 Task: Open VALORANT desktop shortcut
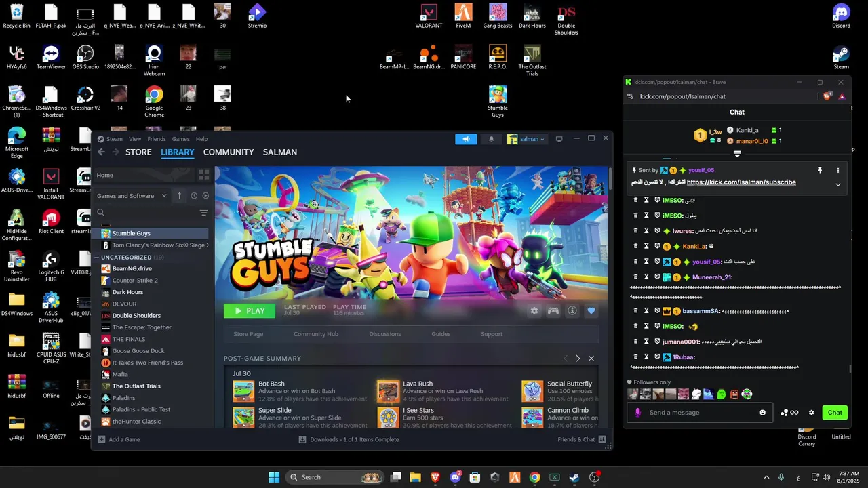tap(429, 17)
